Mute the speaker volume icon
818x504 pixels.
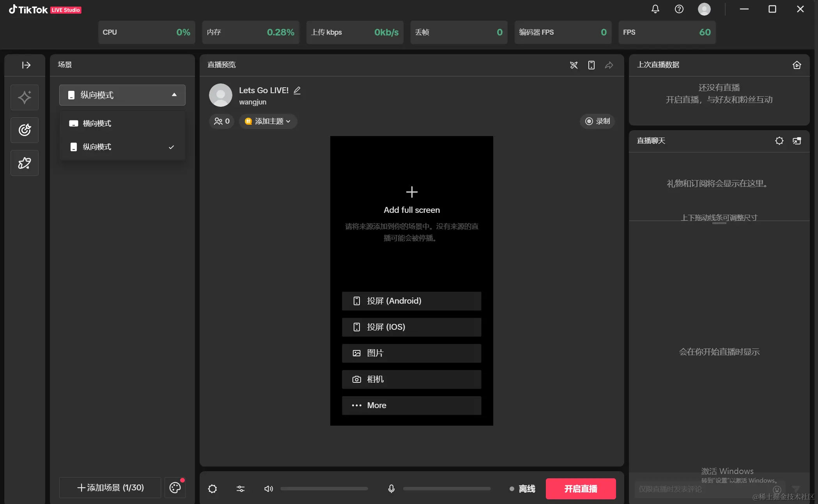(268, 489)
